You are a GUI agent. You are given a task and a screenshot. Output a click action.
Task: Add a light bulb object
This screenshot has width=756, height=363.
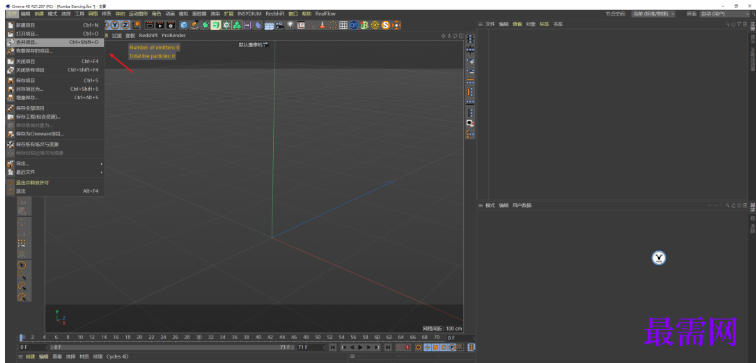[290, 25]
